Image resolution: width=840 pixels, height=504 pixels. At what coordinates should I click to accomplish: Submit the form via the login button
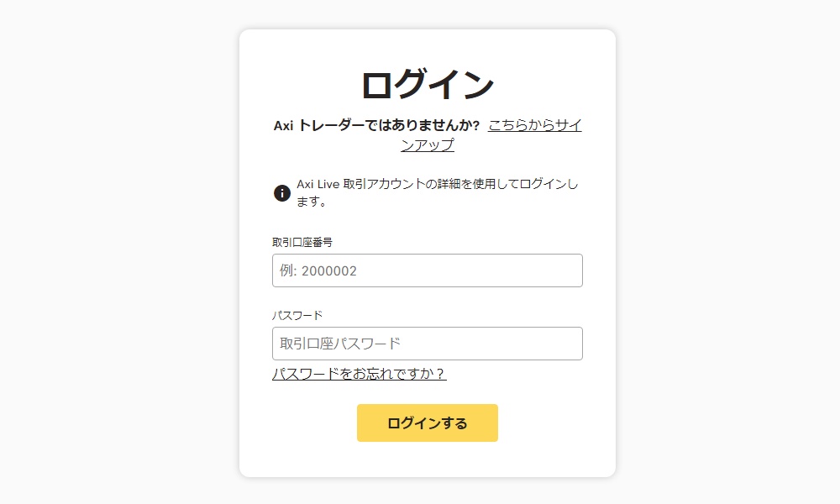(x=428, y=423)
